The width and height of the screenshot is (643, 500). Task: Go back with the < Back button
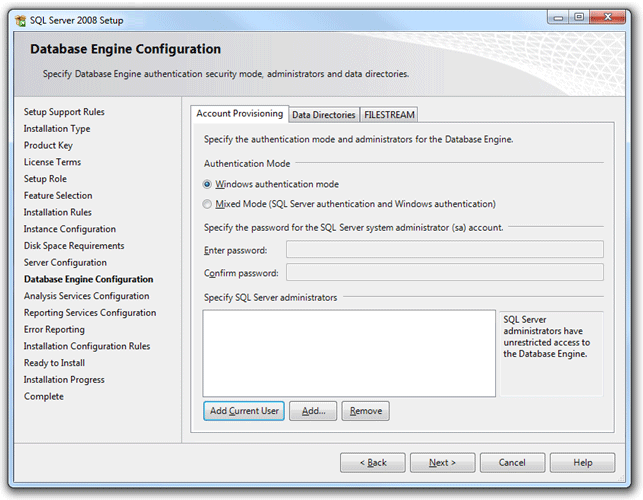(x=373, y=463)
